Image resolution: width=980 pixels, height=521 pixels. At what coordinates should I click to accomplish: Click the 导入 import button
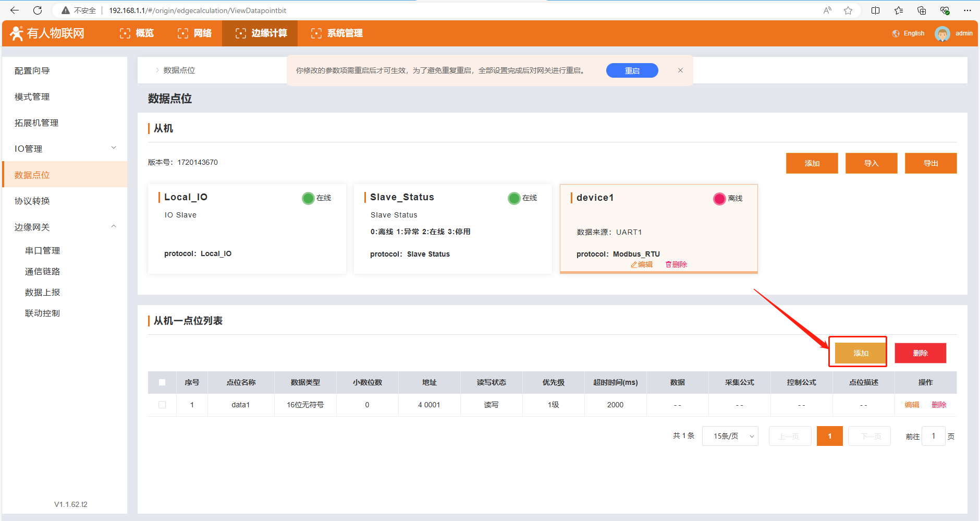[x=871, y=163]
